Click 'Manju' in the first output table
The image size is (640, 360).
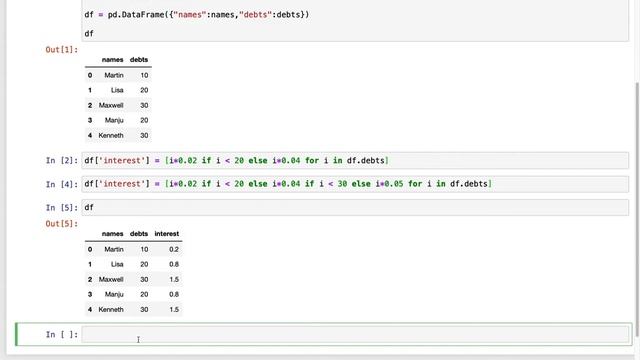coord(114,120)
